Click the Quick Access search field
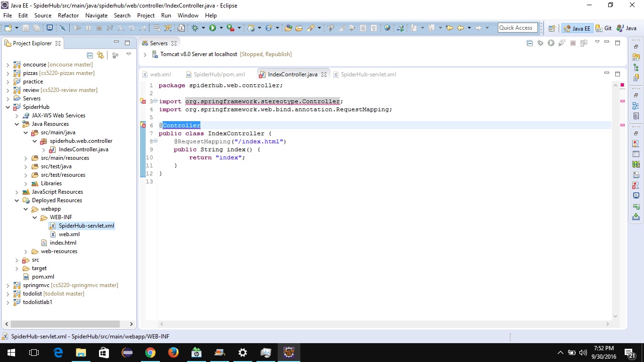 517,28
